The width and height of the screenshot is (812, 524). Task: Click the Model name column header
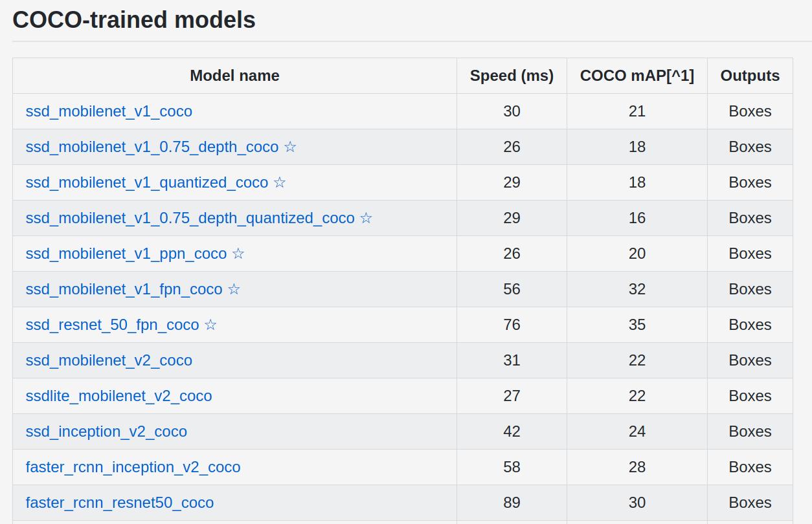point(234,76)
